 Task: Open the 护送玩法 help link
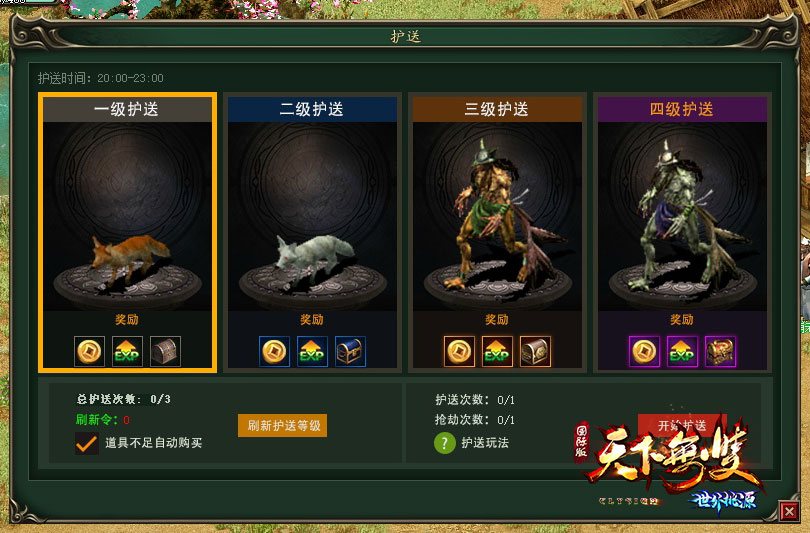click(x=485, y=443)
